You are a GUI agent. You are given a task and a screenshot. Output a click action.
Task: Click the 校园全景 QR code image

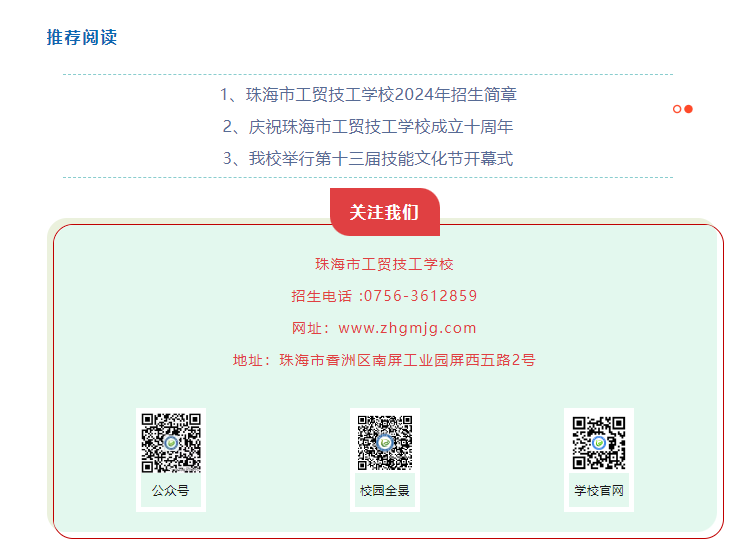point(385,443)
